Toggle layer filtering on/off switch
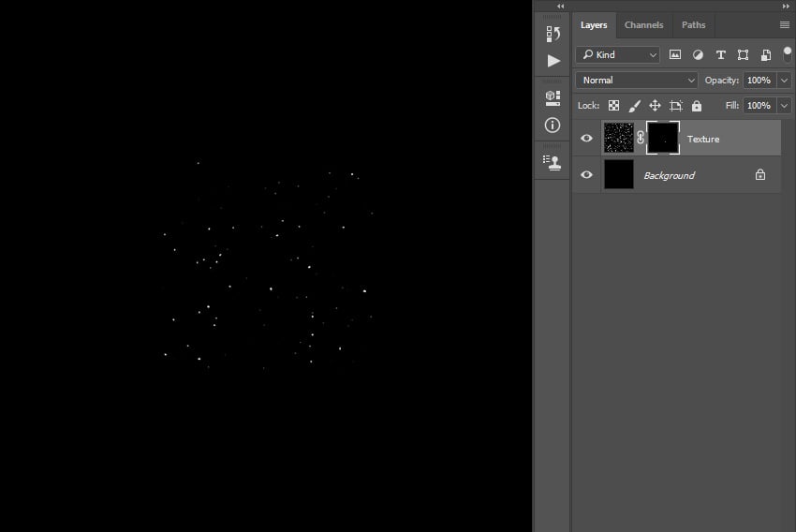This screenshot has width=796, height=532. (787, 54)
